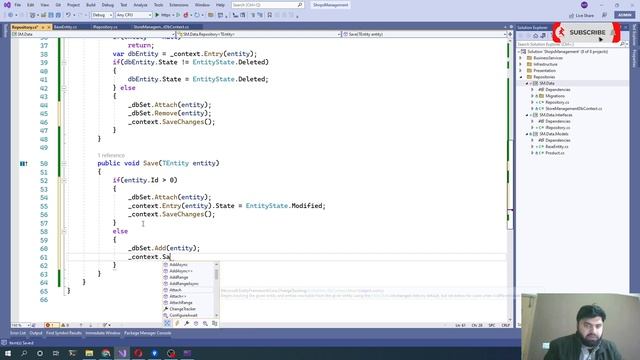This screenshot has width=640, height=360.
Task: Open the Extensions menu
Action: 179,5
